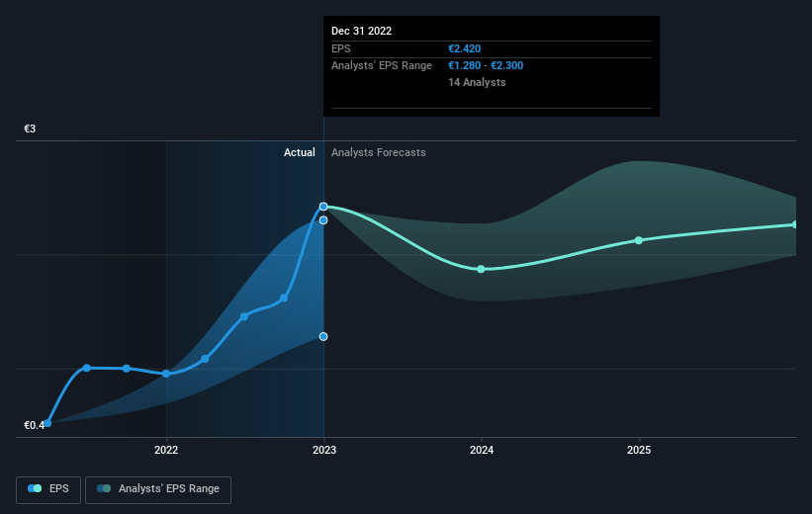Click the €0.4 y-axis label
812x514 pixels.
(x=35, y=425)
